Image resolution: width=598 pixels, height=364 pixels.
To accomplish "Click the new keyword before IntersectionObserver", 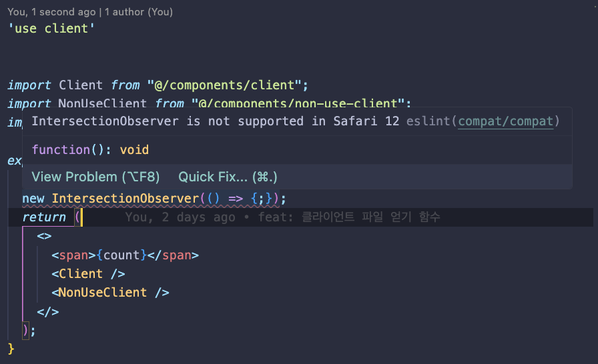I will (33, 199).
